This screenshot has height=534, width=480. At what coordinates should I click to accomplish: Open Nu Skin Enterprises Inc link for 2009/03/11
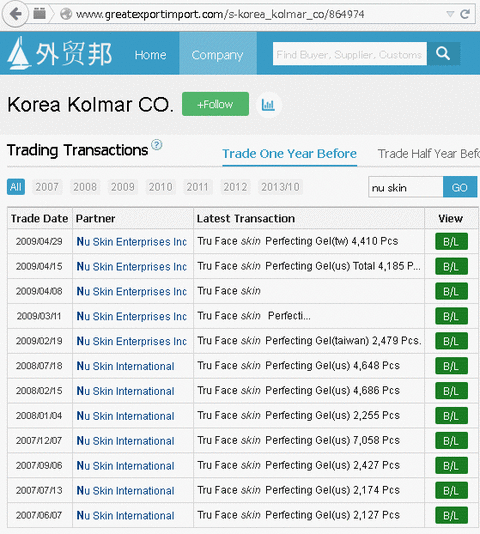tap(131, 316)
